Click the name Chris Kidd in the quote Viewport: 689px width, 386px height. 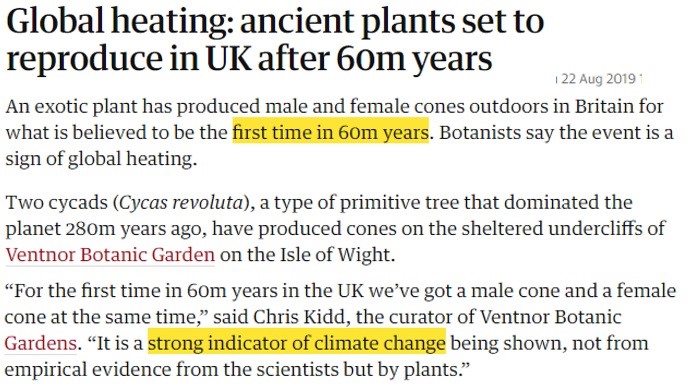301,317
